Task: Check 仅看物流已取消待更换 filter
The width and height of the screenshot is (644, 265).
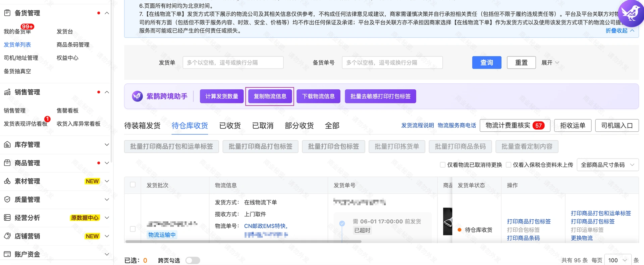Action: [443, 165]
